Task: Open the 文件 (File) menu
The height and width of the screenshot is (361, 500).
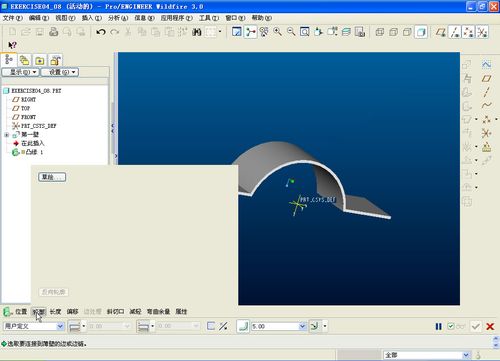Action: (13, 18)
